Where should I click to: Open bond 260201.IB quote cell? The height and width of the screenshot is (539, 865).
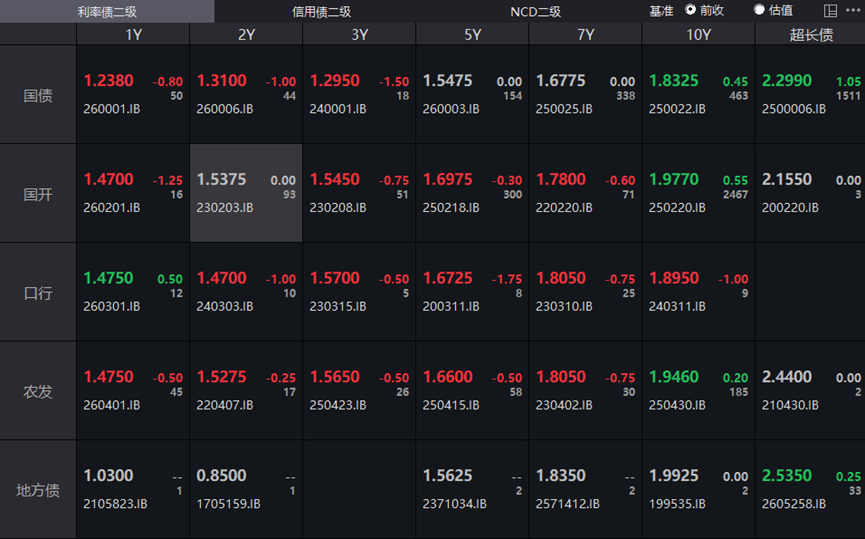[x=133, y=194]
